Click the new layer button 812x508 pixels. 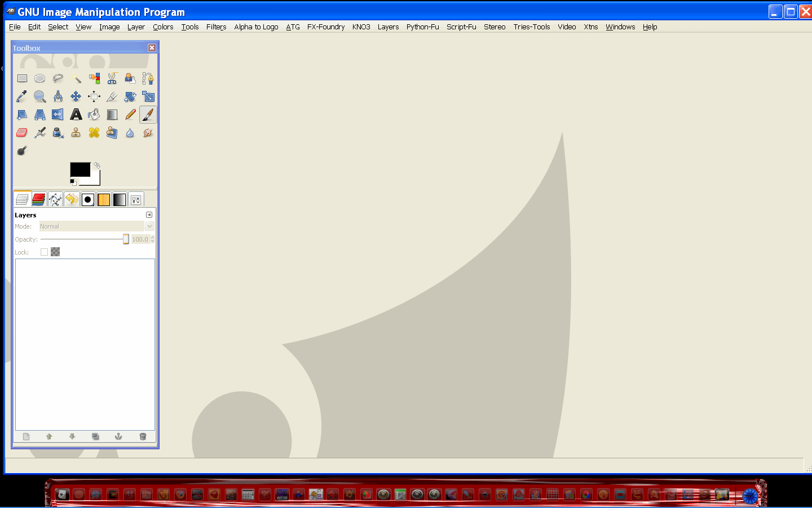tap(26, 436)
